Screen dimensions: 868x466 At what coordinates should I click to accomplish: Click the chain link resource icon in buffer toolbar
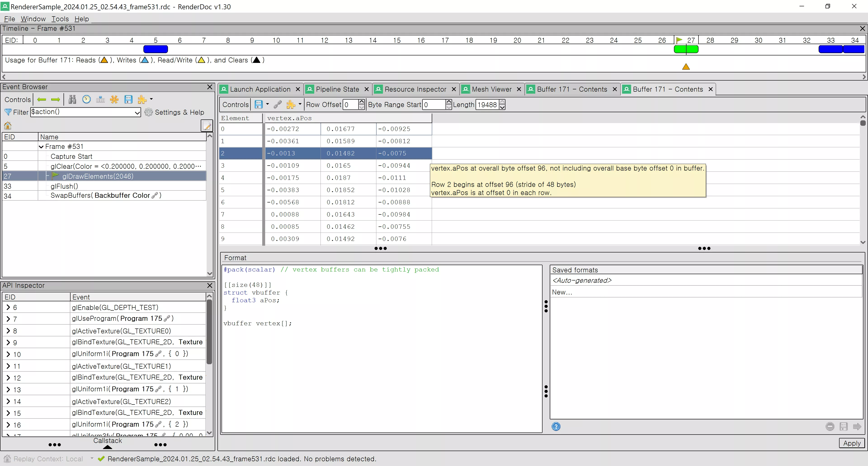click(x=278, y=105)
